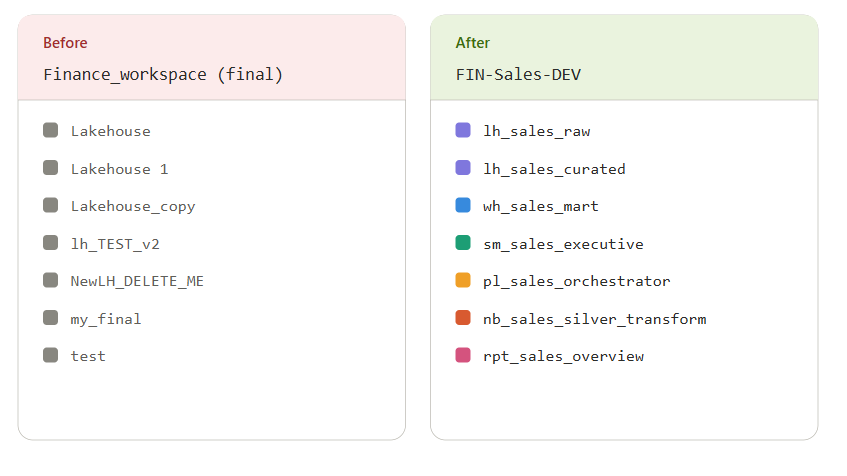The width and height of the screenshot is (847, 476).
Task: Select the gray icon beside NewLH_DELETE_ME
Action: (50, 280)
